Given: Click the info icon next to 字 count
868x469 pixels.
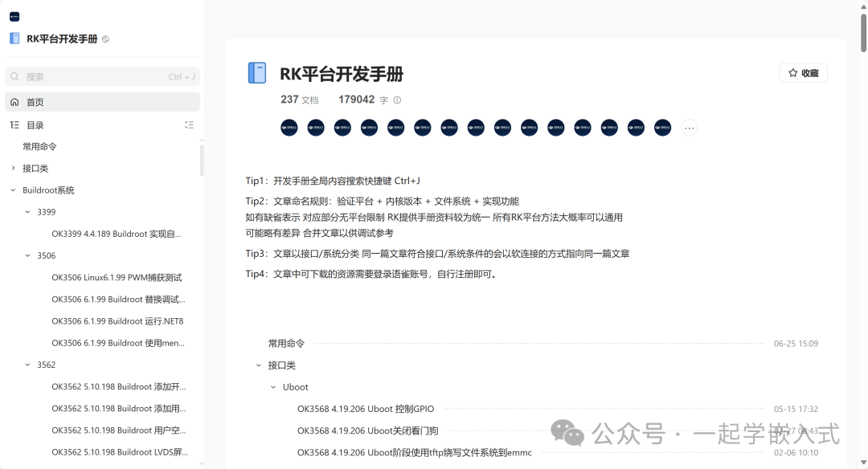Looking at the screenshot, I should pyautogui.click(x=397, y=100).
